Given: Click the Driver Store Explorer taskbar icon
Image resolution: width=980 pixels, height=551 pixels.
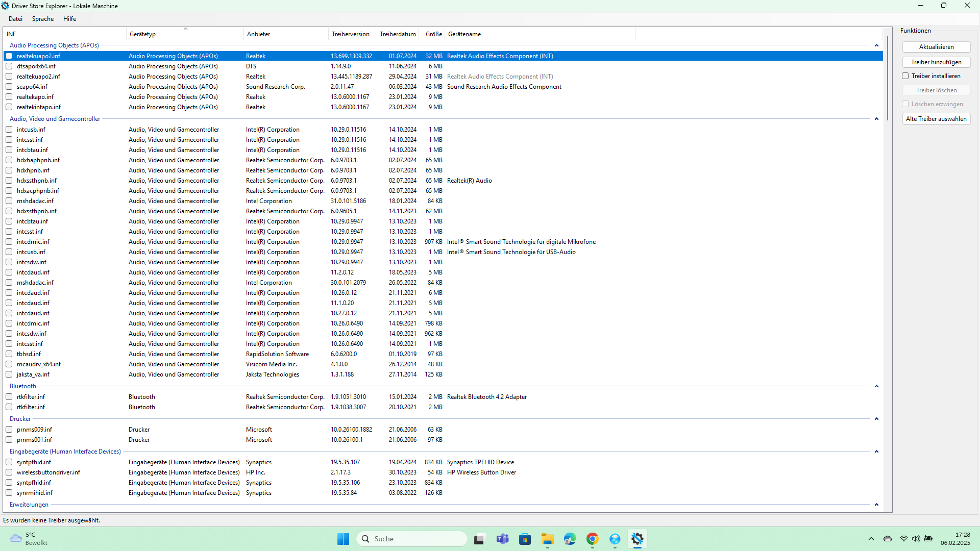Looking at the screenshot, I should click(x=638, y=539).
